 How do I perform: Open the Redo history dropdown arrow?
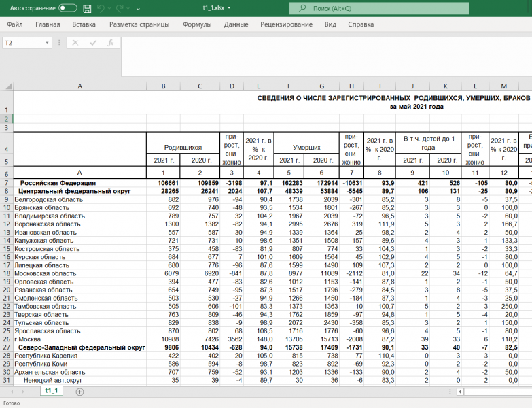tap(128, 8)
